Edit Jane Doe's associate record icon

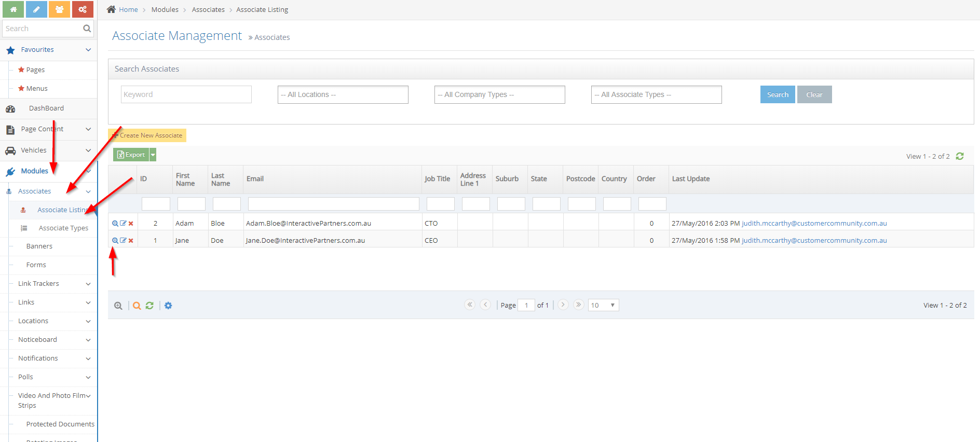tap(123, 241)
